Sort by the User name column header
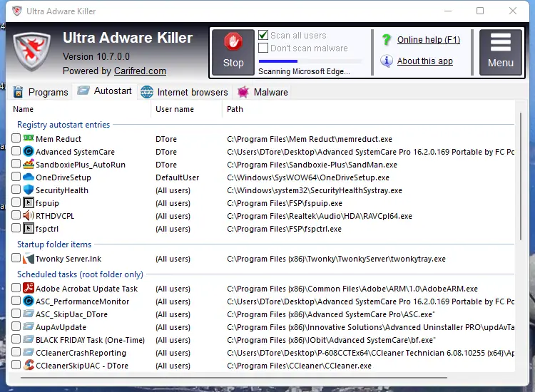The width and height of the screenshot is (535, 392). [175, 109]
